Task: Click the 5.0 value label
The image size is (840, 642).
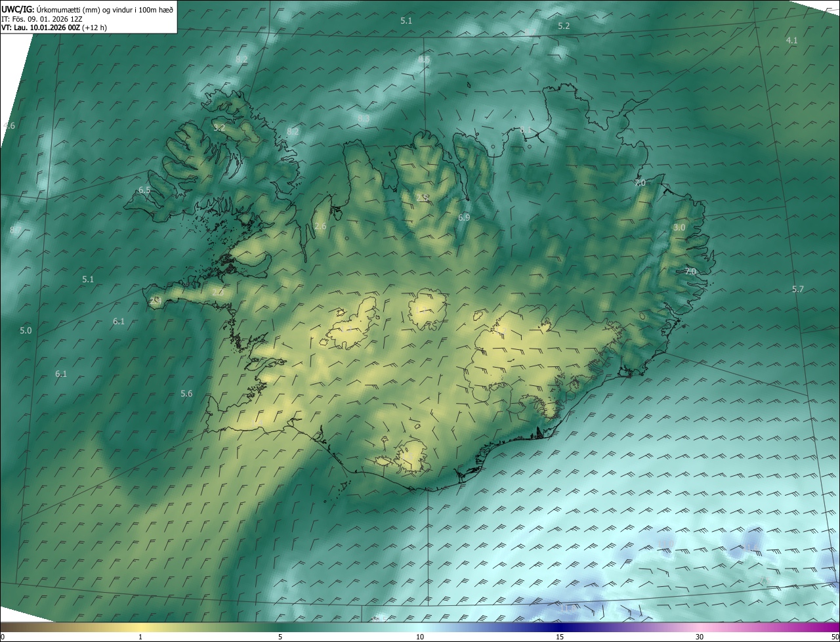Action: [x=26, y=330]
